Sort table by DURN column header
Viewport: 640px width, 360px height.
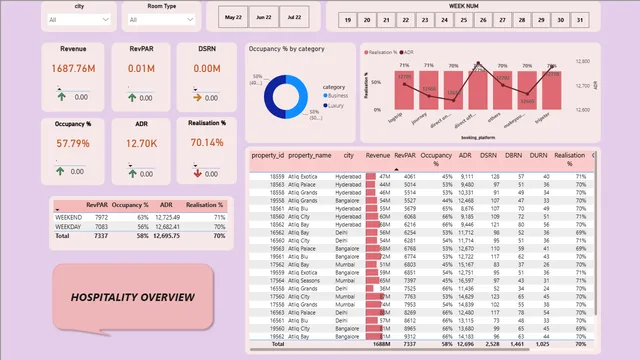538,156
